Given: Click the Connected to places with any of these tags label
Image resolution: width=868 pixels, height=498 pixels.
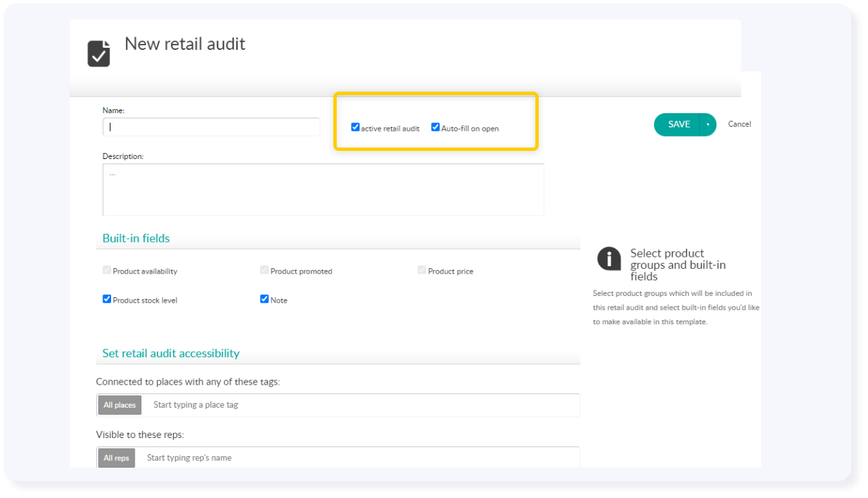Looking at the screenshot, I should point(188,381).
